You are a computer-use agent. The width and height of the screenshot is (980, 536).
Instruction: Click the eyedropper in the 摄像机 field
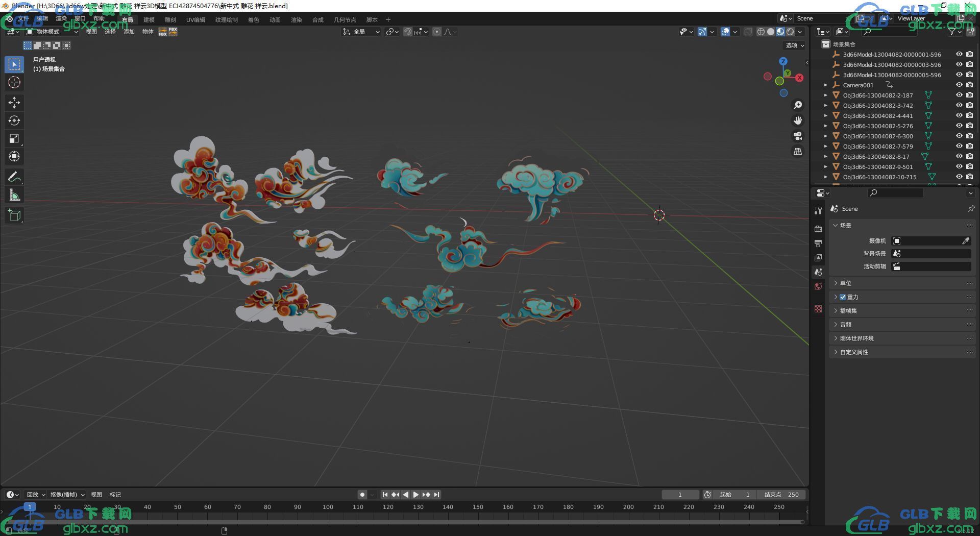tap(966, 241)
